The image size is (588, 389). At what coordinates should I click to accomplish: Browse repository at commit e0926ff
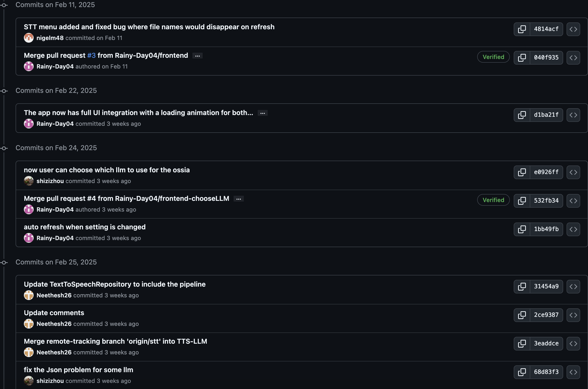click(573, 172)
